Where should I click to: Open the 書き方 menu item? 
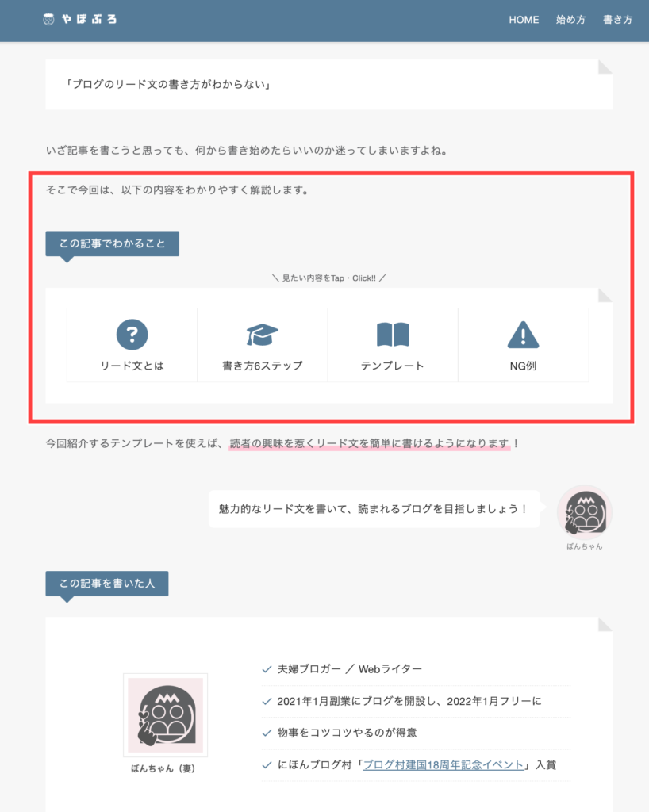click(617, 20)
